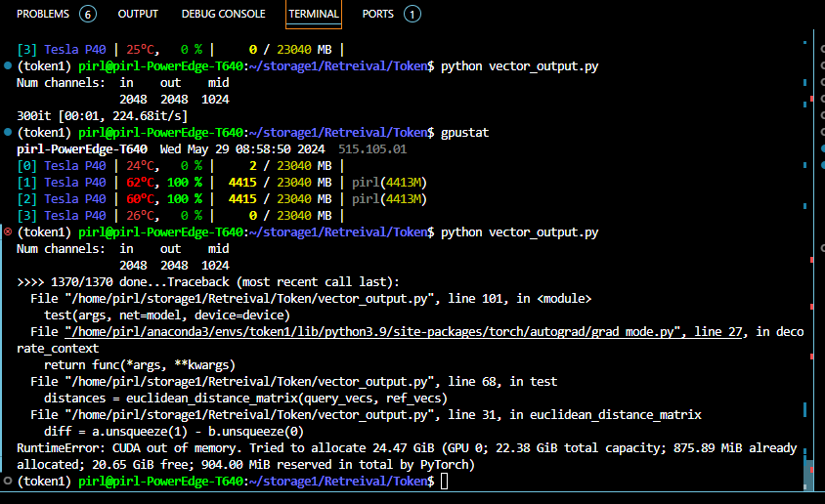The width and height of the screenshot is (825, 504).
Task: Click the red failed-command marker beside vector_output.py
Action: coord(8,231)
